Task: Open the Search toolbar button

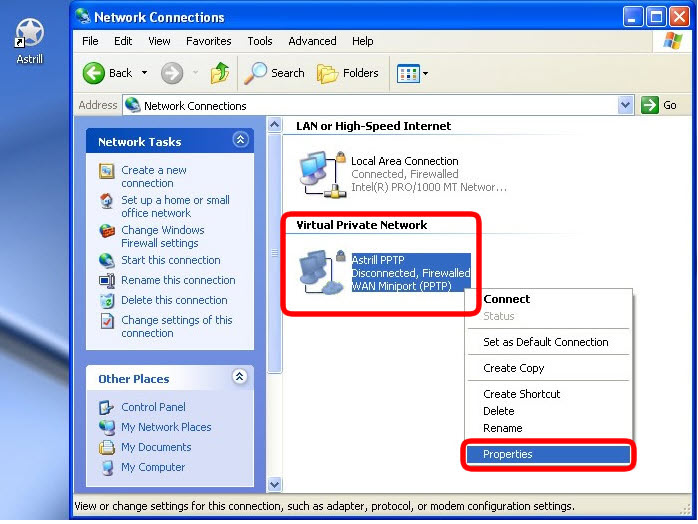Action: 275,73
